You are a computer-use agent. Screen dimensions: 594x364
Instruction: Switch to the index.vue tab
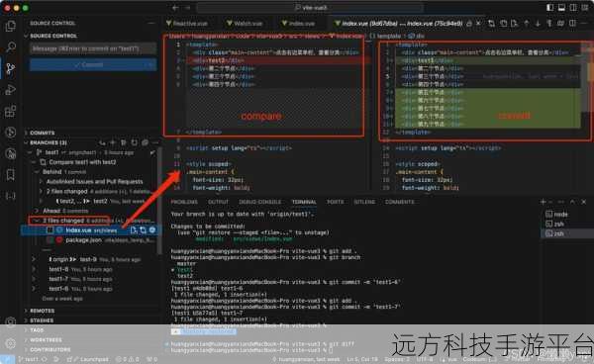pyautogui.click(x=299, y=24)
